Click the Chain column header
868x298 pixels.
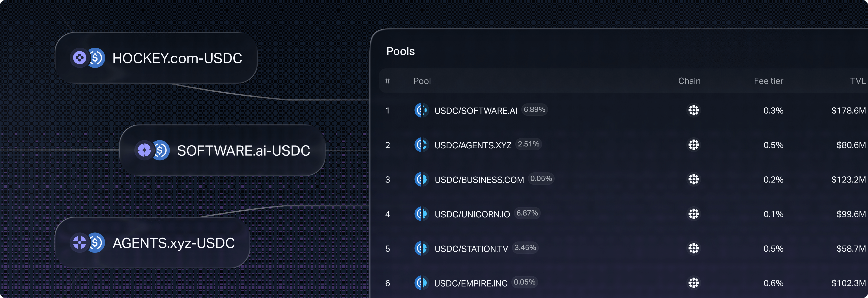[689, 81]
